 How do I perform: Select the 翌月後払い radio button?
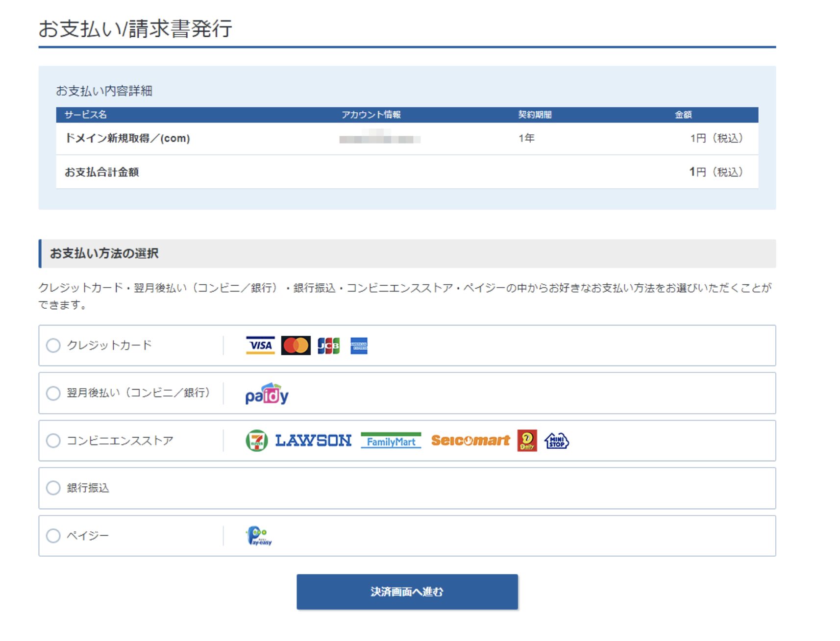[x=53, y=393]
